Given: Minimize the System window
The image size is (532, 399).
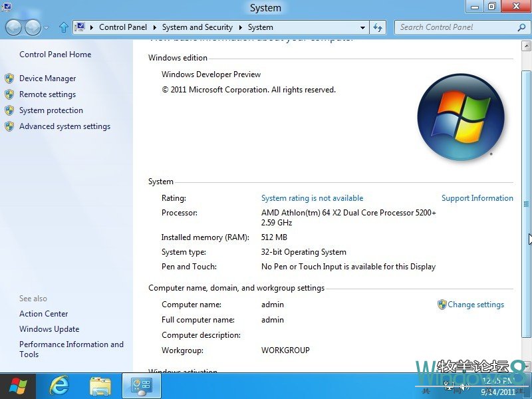Looking at the screenshot, I should [x=475, y=6].
